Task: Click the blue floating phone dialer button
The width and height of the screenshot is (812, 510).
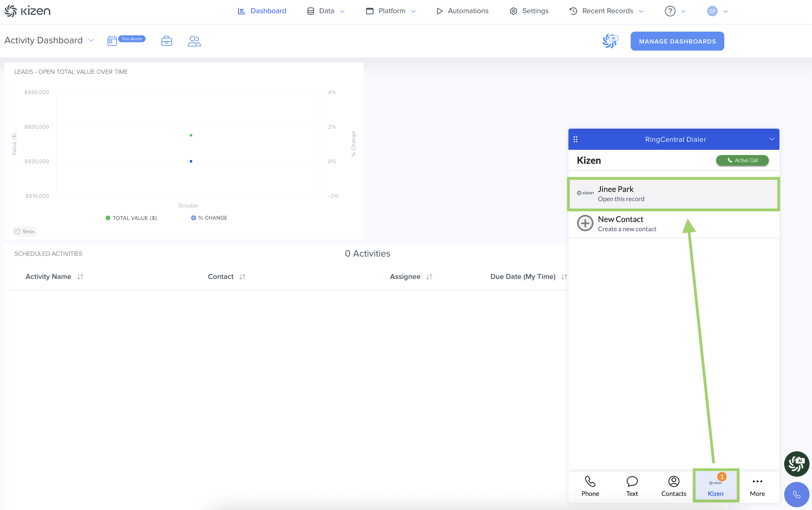Action: tap(796, 494)
